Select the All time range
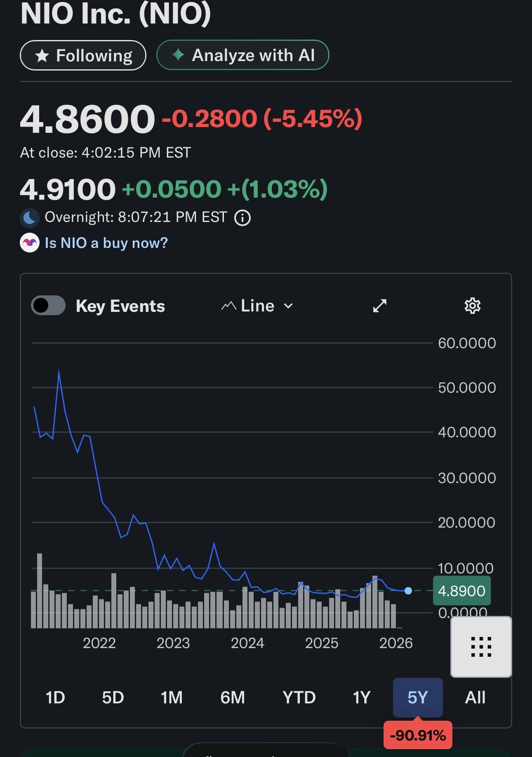 [x=475, y=698]
